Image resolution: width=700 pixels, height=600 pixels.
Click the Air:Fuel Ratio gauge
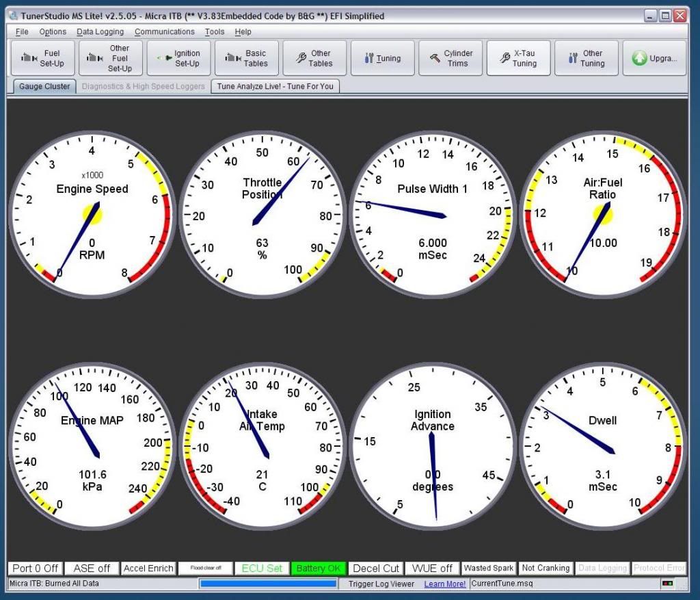pyautogui.click(x=603, y=214)
